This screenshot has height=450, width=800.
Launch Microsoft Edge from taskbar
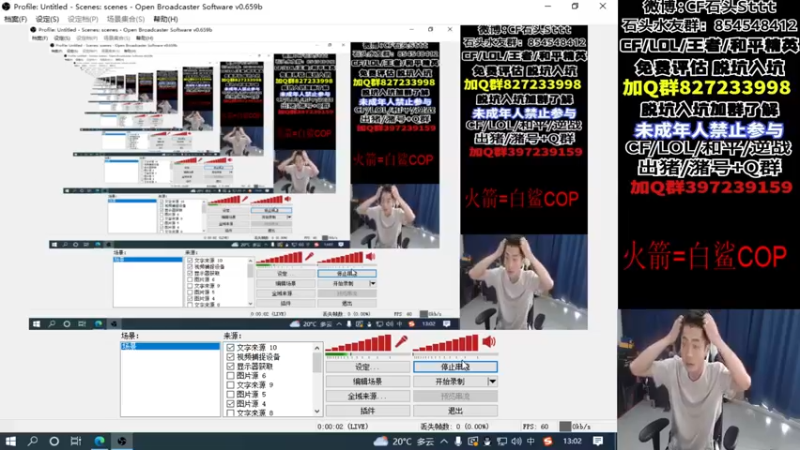(x=99, y=441)
